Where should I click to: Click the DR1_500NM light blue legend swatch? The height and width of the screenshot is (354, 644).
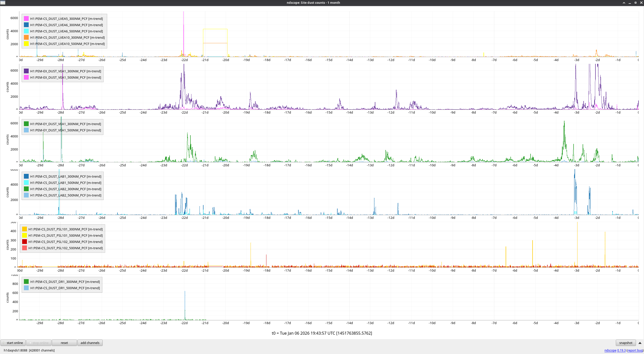tap(26, 288)
